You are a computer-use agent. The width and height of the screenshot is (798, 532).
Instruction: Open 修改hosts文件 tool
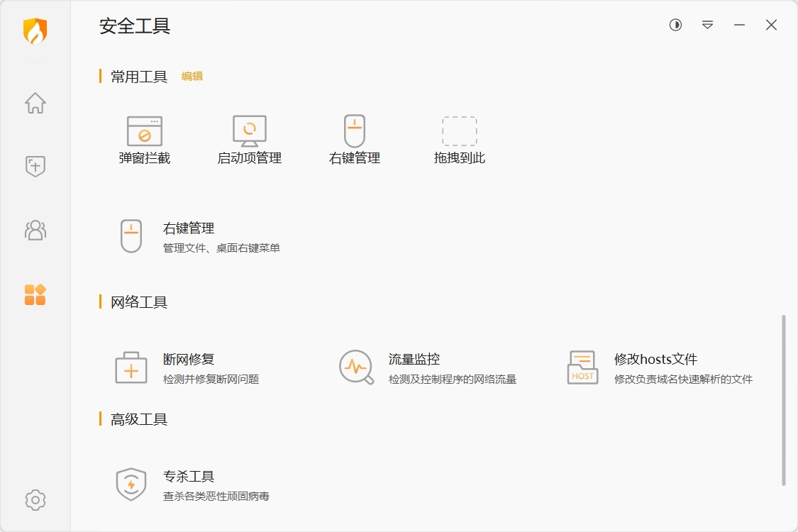(655, 367)
